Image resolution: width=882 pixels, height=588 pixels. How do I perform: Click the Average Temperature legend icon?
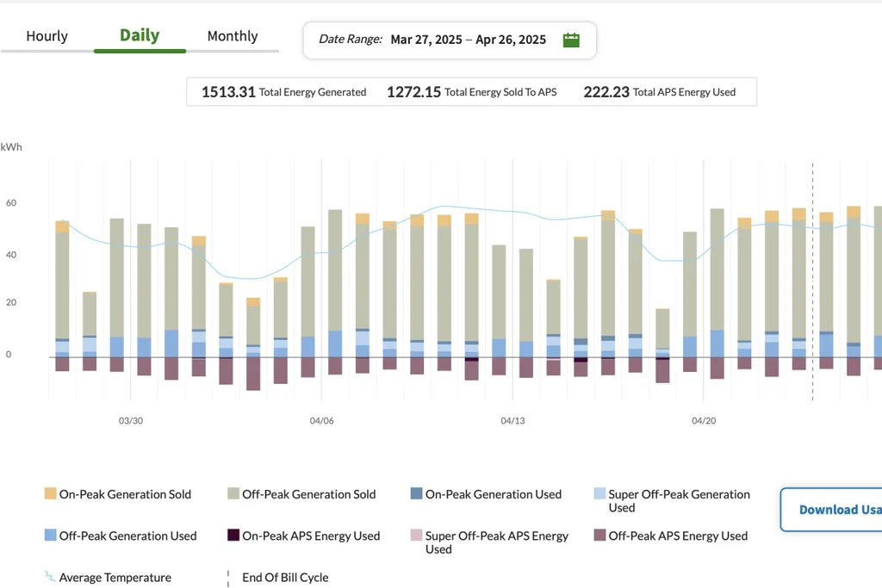pyautogui.click(x=50, y=577)
